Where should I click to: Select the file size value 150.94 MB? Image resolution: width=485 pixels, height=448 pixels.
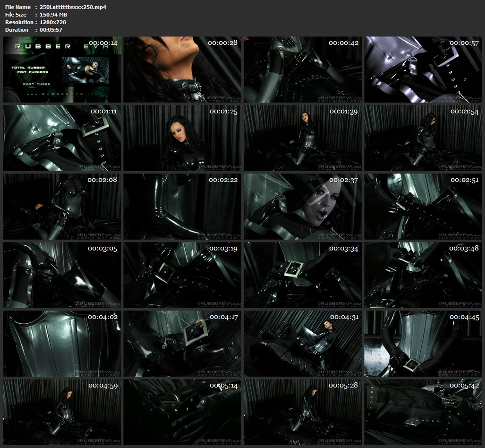(53, 15)
